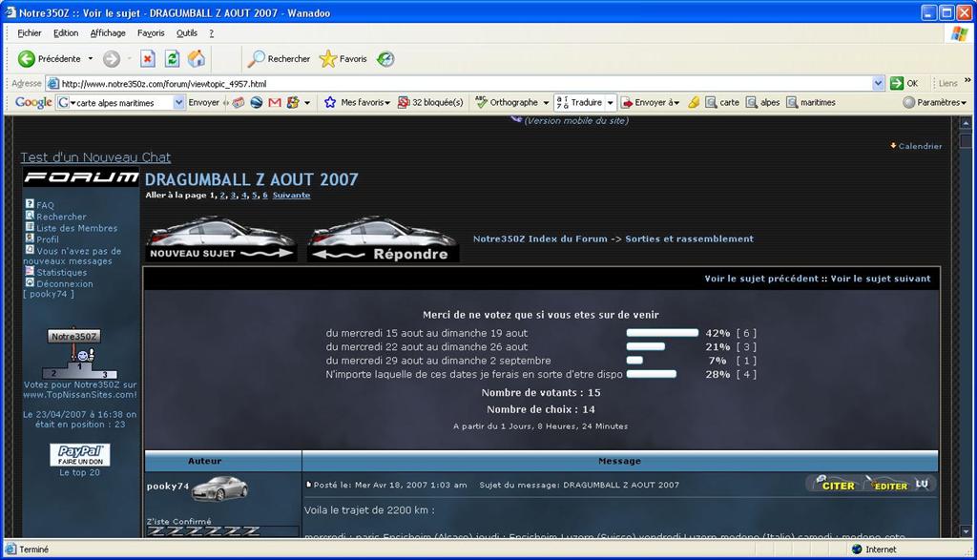977x560 pixels.
Task: Open the Affichage menu
Action: click(108, 32)
